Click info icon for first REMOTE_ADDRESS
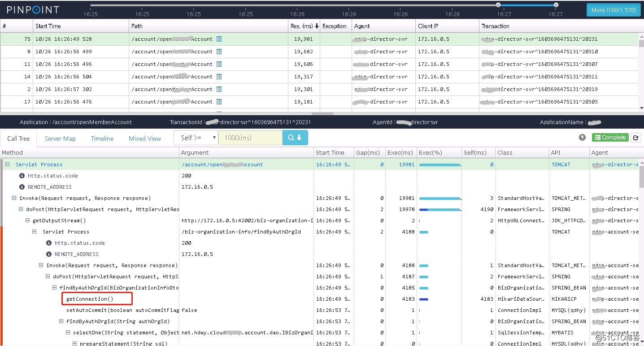Screen dimensions: 644x346 point(22,187)
